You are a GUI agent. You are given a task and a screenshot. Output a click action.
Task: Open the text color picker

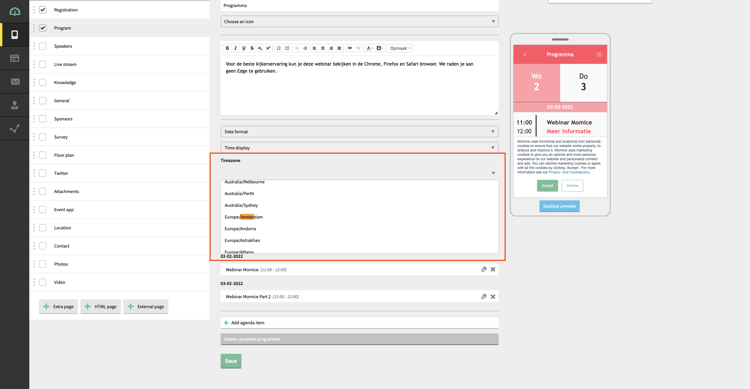(x=369, y=48)
